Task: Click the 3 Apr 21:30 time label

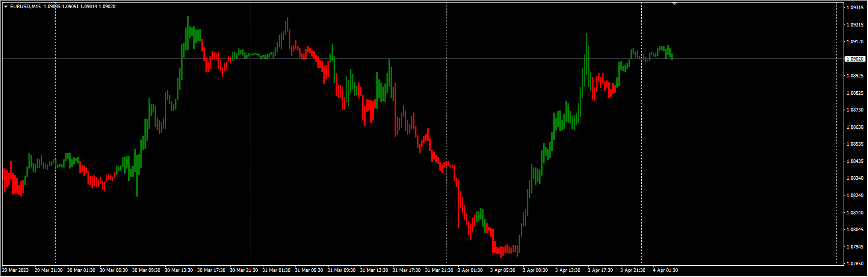Action: [x=633, y=270]
